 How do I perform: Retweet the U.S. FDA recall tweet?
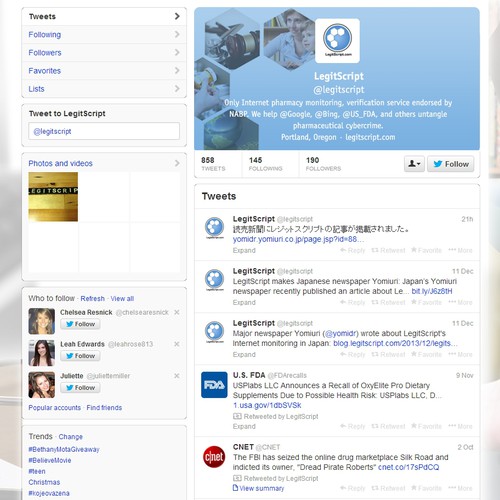tap(388, 426)
